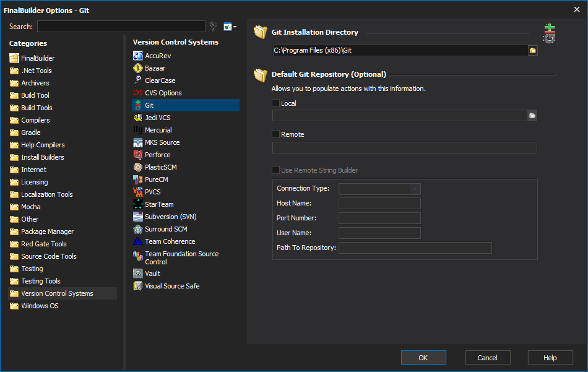
Task: Click the StarTeam icon
Action: point(138,204)
